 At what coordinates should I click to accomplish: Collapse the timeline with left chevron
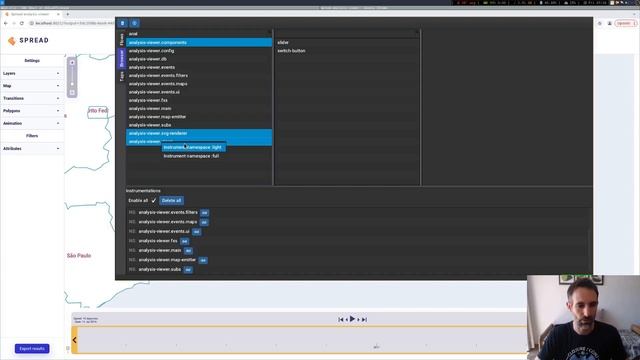point(75,340)
